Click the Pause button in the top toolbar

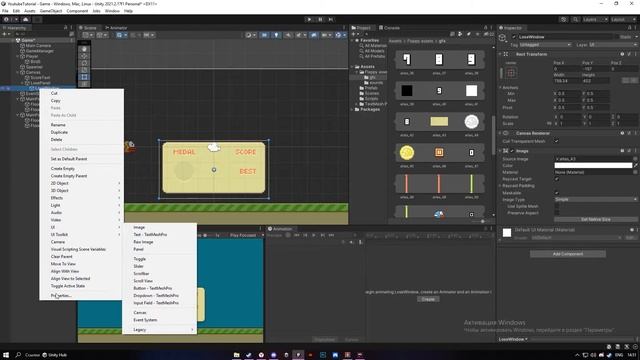[320, 19]
